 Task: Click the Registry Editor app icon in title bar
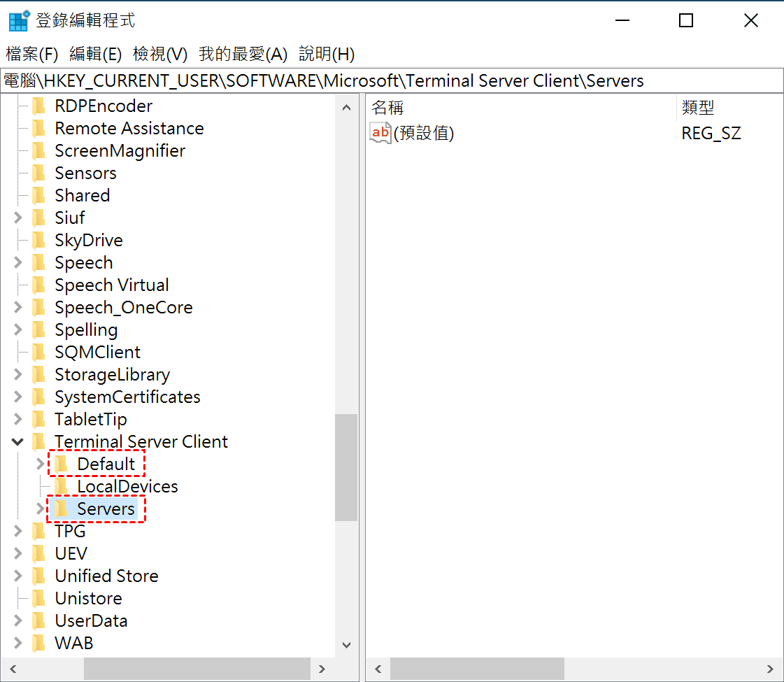point(20,20)
